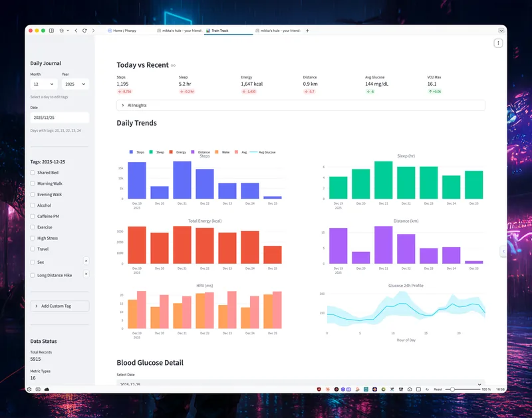Click link anchor icon beside Today vs Recent
Image resolution: width=532 pixels, height=418 pixels.
pos(174,66)
